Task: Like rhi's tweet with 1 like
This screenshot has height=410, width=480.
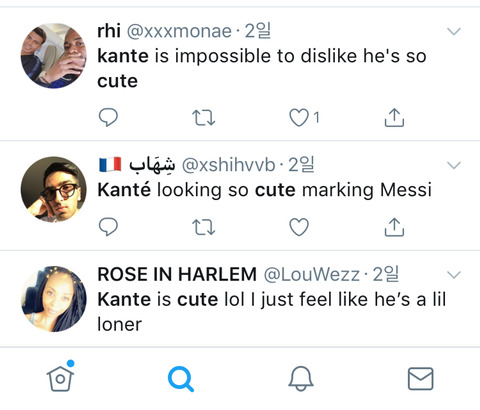Action: [299, 118]
